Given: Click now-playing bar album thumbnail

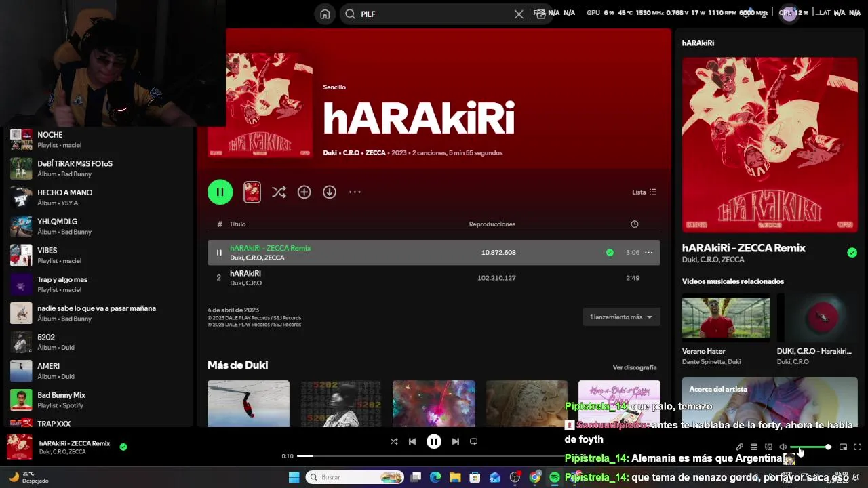Looking at the screenshot, I should 20,447.
